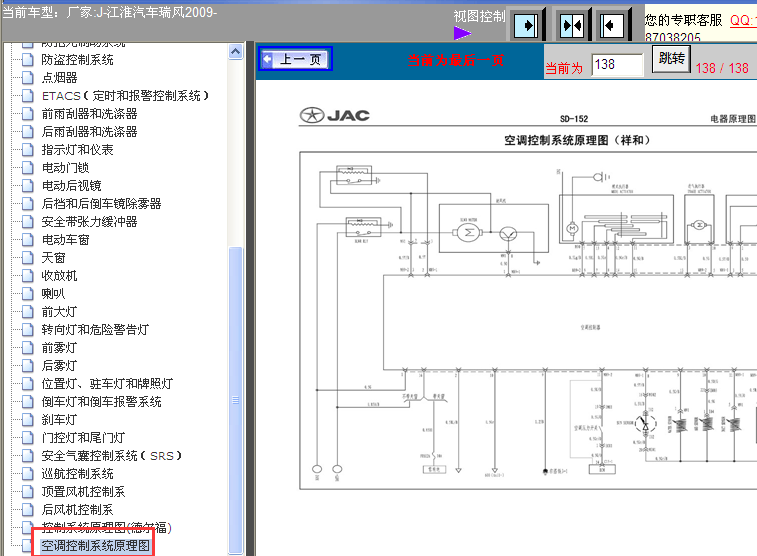Select 天窗 tree item

point(53,258)
